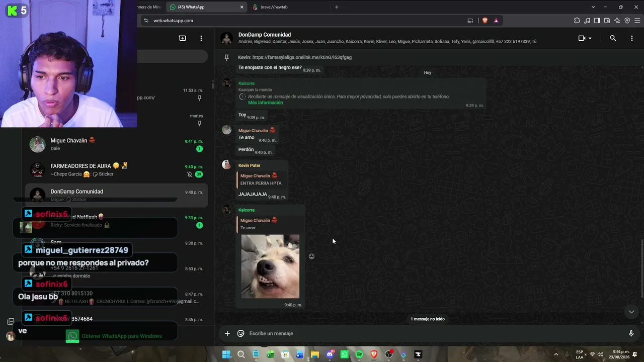Open the chat list options menu
644x362 pixels.
tap(201, 38)
